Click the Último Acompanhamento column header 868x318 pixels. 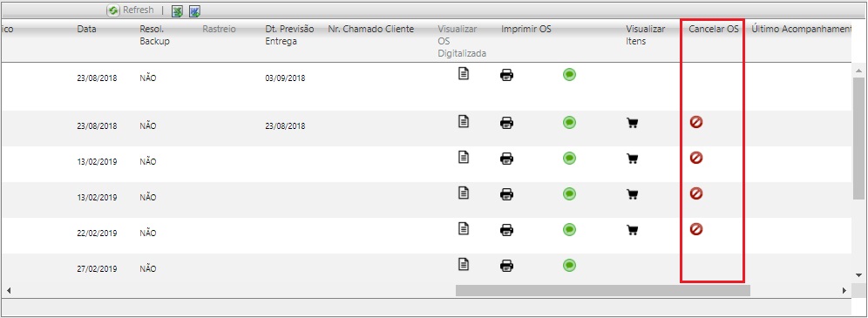tap(801, 30)
